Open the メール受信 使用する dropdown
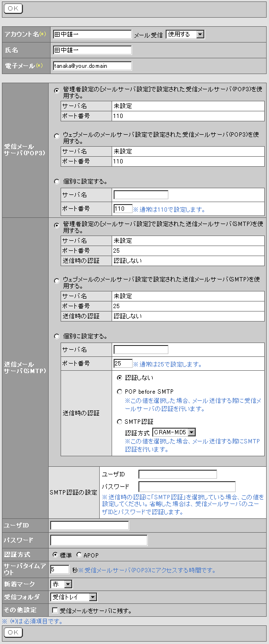Screen dimensions: 269x644 tap(185, 34)
